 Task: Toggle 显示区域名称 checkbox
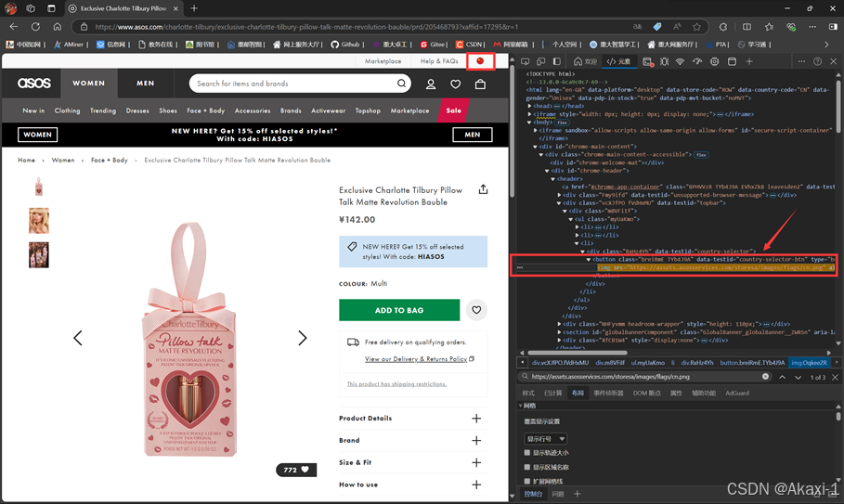click(527, 467)
